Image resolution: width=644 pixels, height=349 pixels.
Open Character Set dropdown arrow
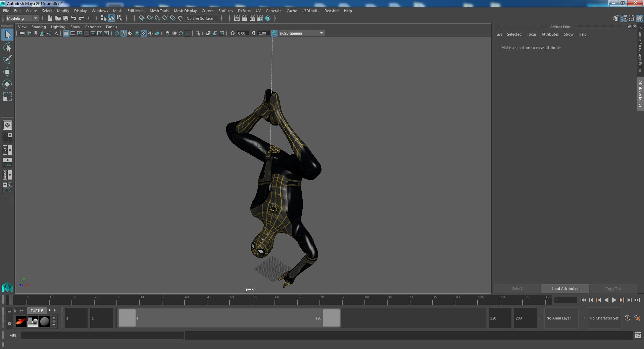point(584,318)
